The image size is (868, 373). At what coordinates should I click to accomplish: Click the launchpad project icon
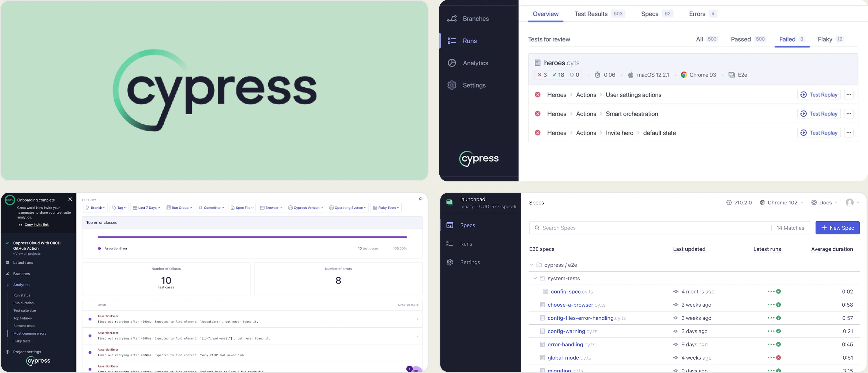[x=449, y=202]
